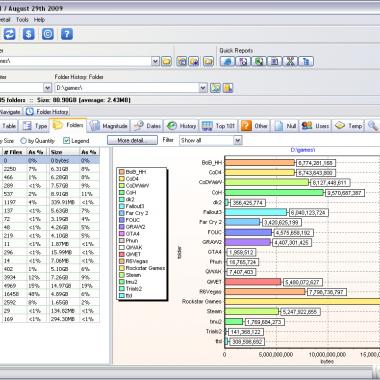The width and height of the screenshot is (380, 380).
Task: Select the highlighted 0 bytes row
Action: 50,160
